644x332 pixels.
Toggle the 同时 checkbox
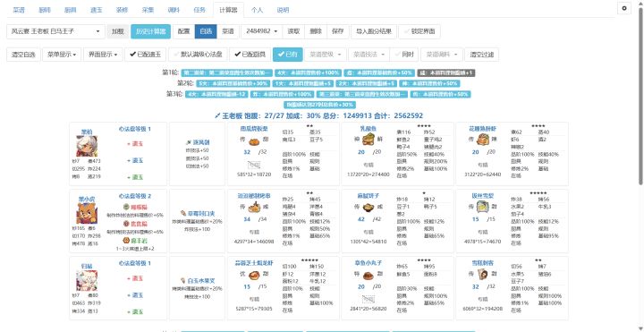pos(405,55)
